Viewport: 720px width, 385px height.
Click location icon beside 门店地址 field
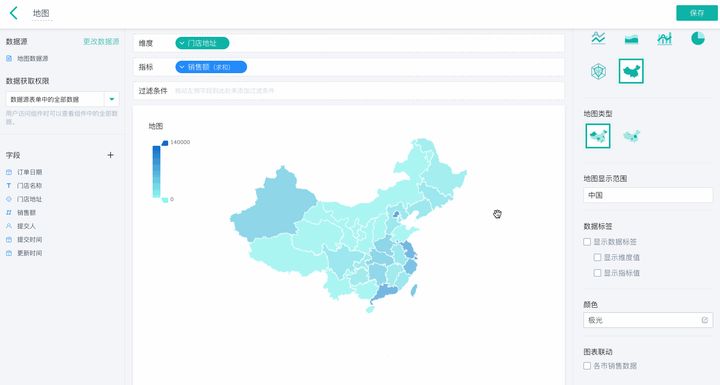(9, 199)
